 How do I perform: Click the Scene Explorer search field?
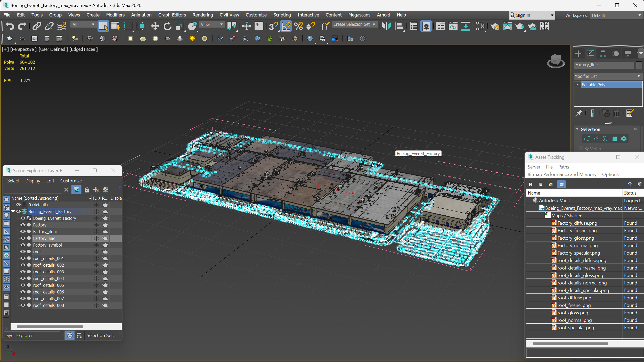point(33,190)
